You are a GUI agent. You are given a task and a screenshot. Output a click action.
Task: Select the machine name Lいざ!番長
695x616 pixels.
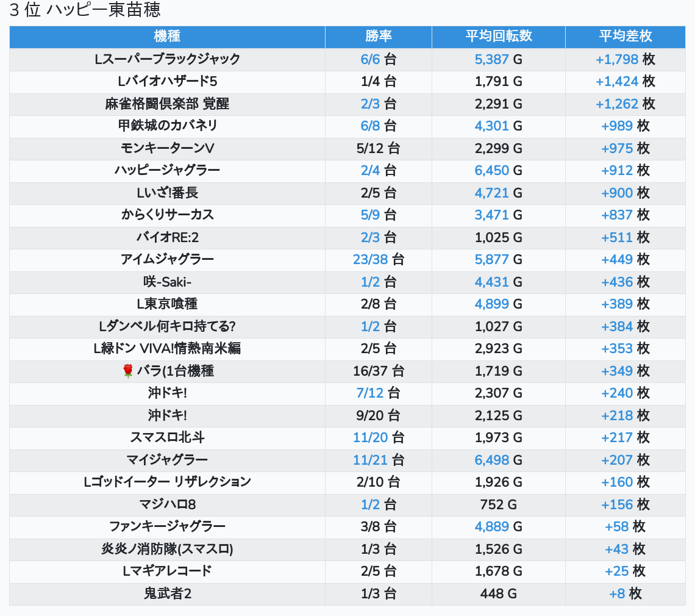[167, 193]
